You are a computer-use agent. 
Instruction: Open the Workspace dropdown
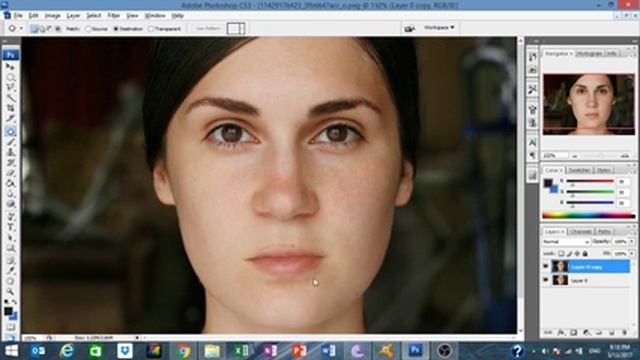(x=439, y=28)
